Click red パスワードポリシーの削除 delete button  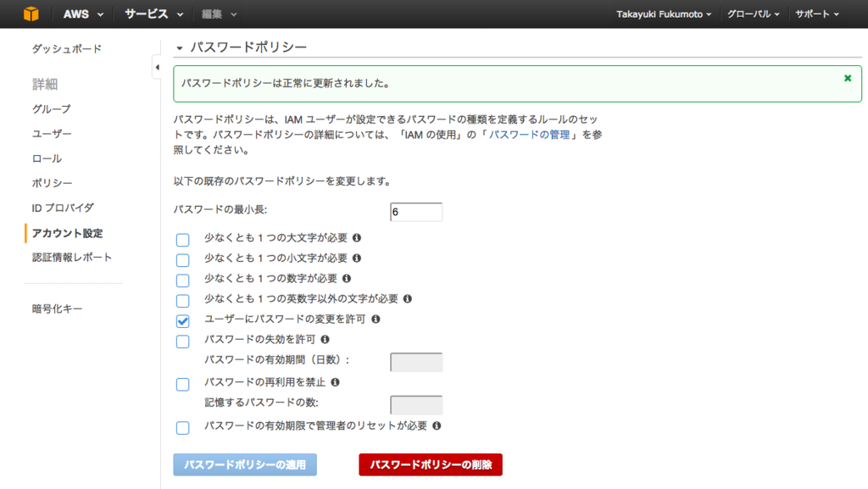[431, 464]
